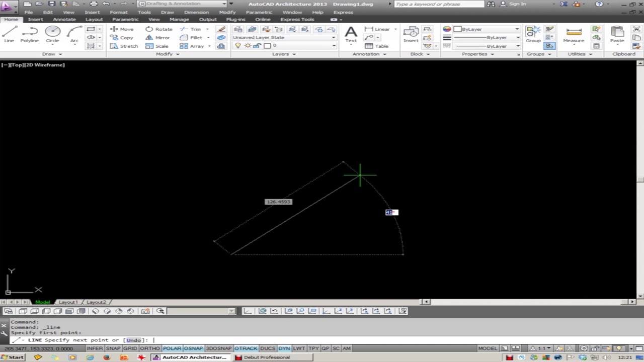Switch to the Manage ribbon tab
644x362 pixels.
click(179, 19)
